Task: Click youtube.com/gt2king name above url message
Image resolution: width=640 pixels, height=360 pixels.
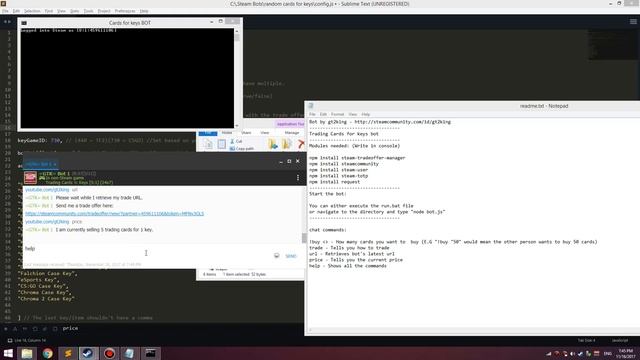Action: pos(47,190)
